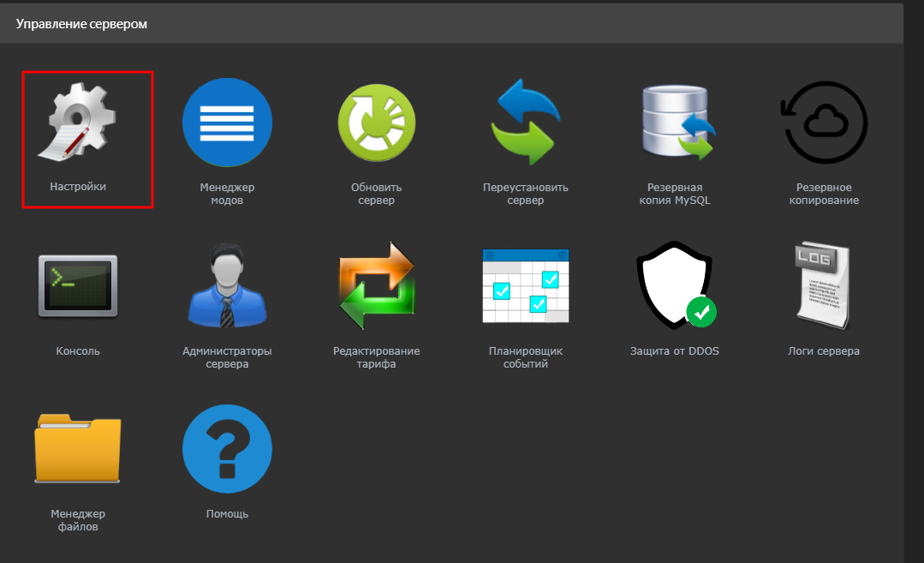Click the Помощь question mark icon
Image resolution: width=924 pixels, height=563 pixels.
point(227,449)
